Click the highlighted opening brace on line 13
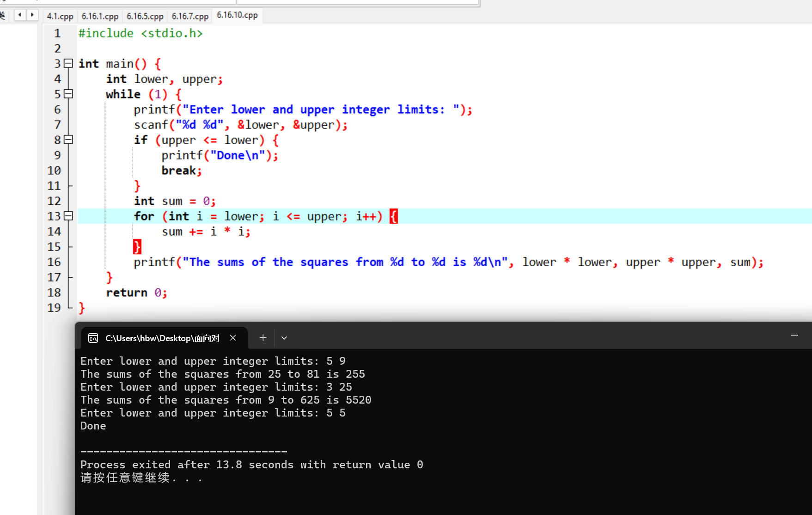Image resolution: width=812 pixels, height=515 pixels. tap(393, 216)
